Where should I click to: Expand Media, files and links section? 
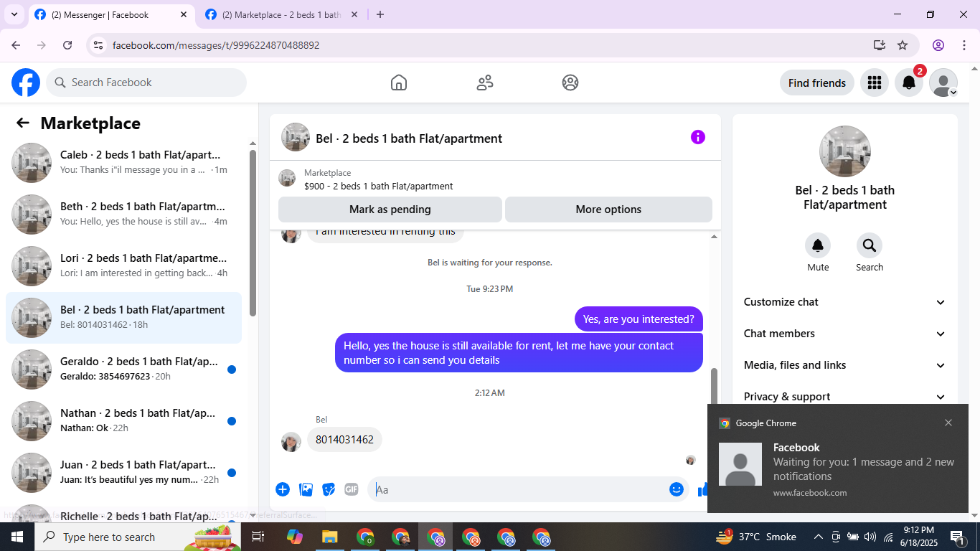click(845, 365)
